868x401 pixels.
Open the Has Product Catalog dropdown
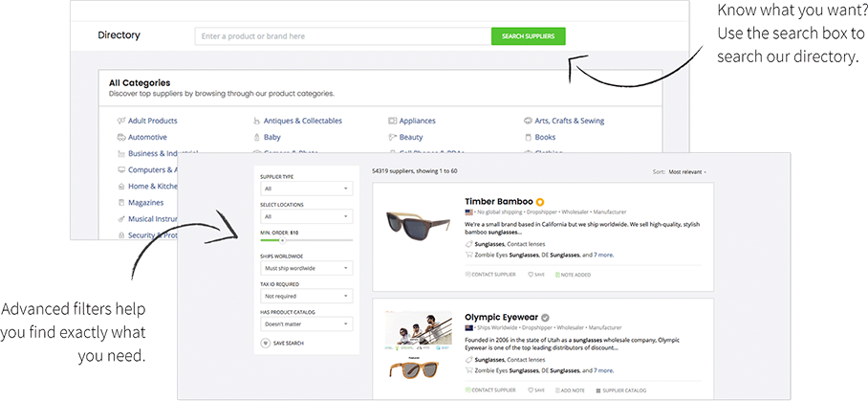pyautogui.click(x=307, y=324)
